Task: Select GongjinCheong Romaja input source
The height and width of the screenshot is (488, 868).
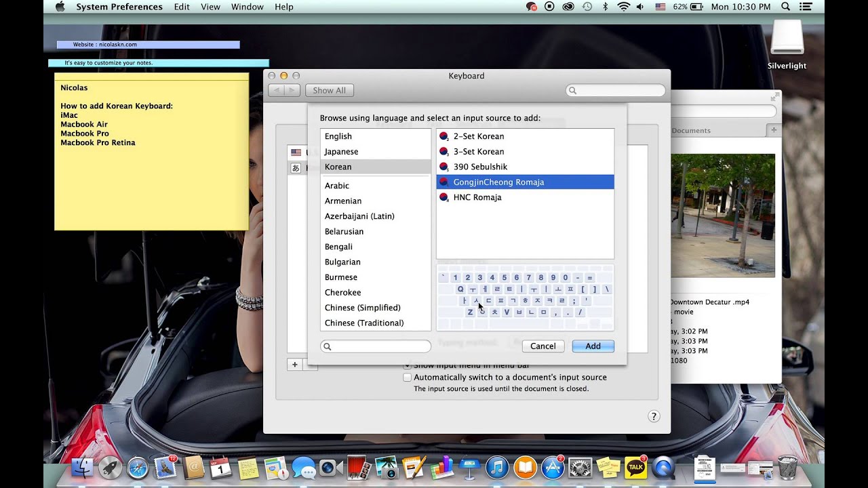Action: 525,182
